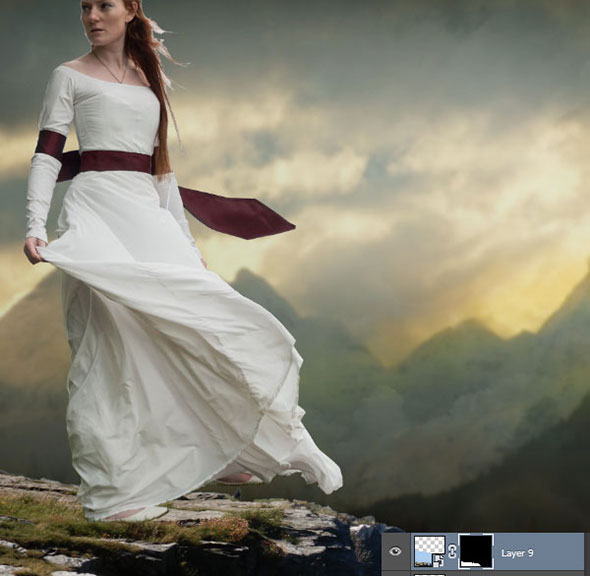Click the maroon armband on her sleeve
This screenshot has height=576, width=590.
pos(51,143)
